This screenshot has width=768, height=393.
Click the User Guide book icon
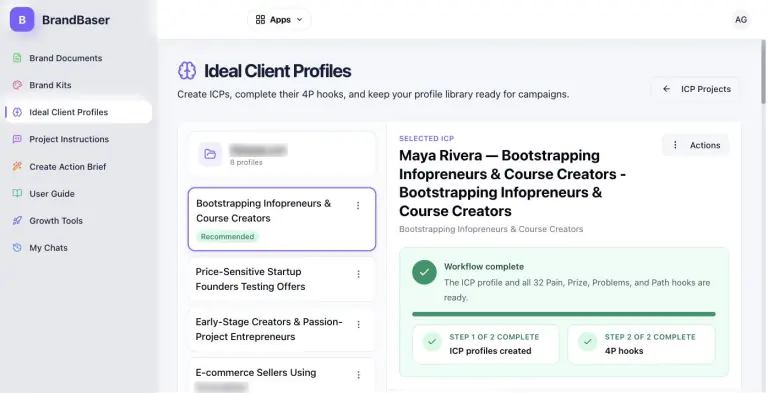coord(17,194)
